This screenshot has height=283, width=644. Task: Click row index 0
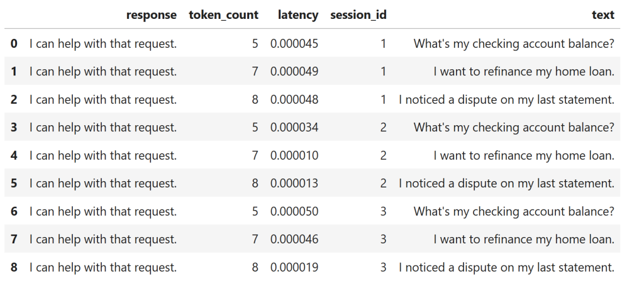point(14,43)
